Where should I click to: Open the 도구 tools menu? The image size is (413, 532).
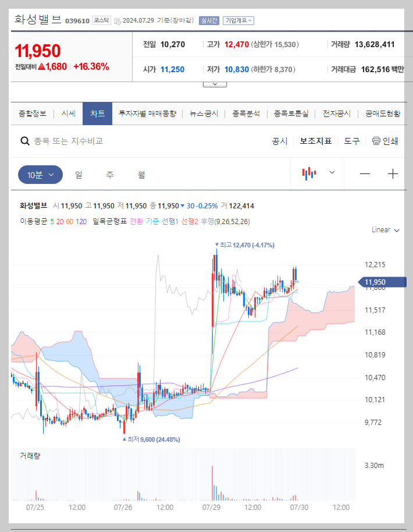(352, 141)
